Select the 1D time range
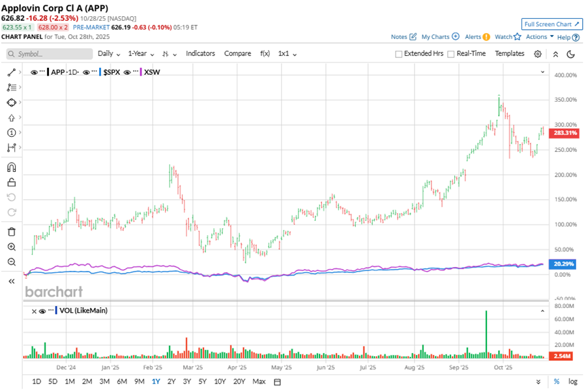588x392 pixels. point(37,382)
